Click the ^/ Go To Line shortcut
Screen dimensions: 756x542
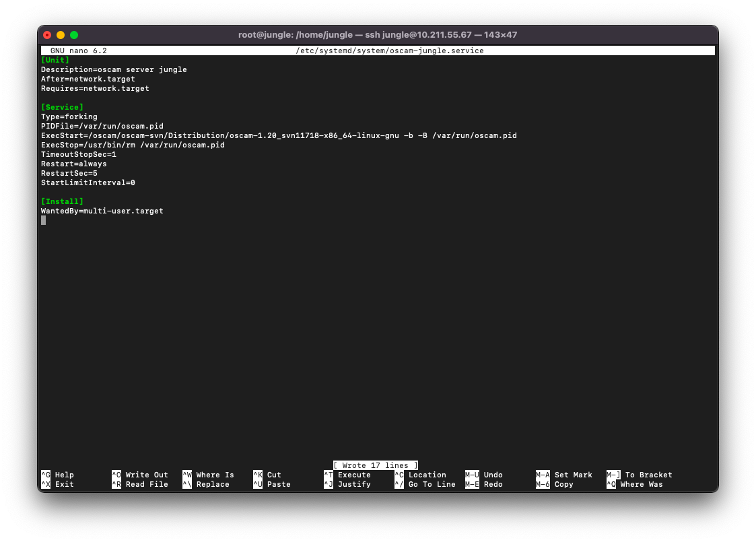[x=425, y=484]
